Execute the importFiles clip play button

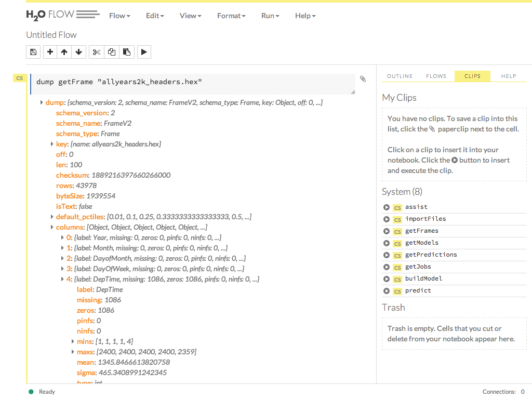coord(386,219)
